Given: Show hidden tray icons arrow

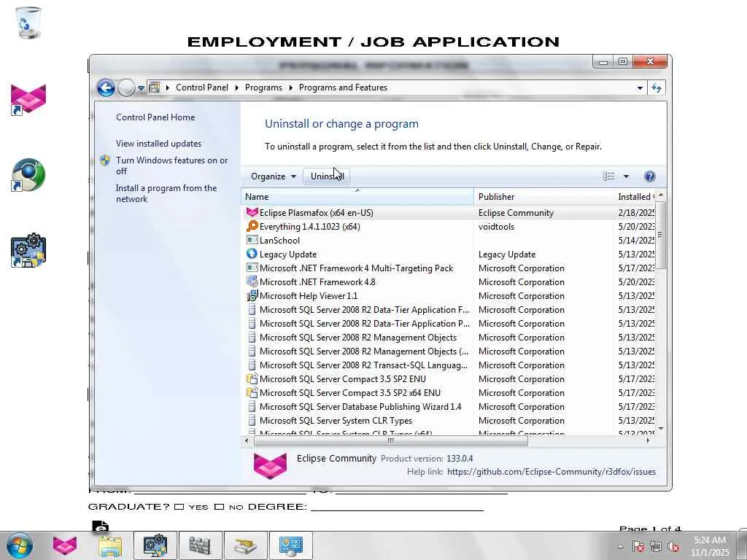Looking at the screenshot, I should coord(620,546).
